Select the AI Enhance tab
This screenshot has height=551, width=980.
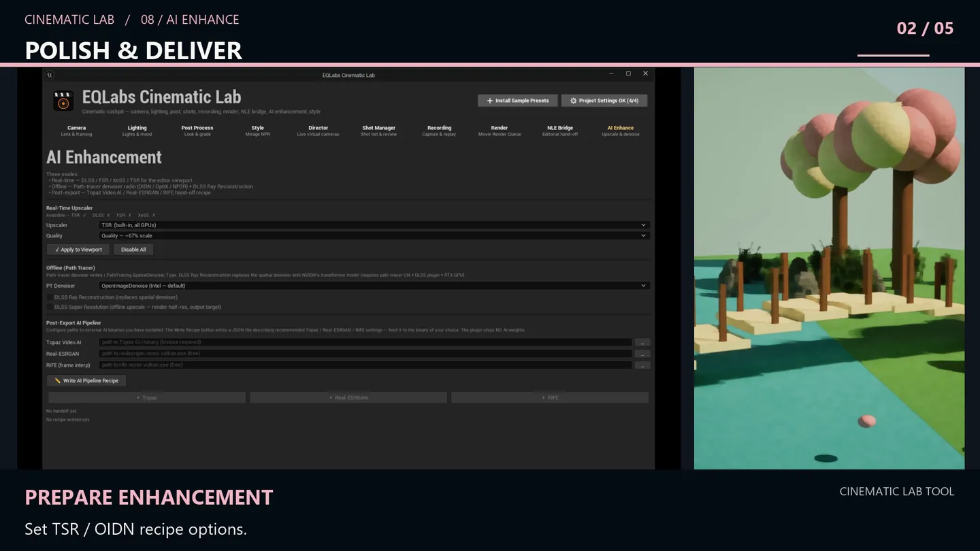point(621,131)
